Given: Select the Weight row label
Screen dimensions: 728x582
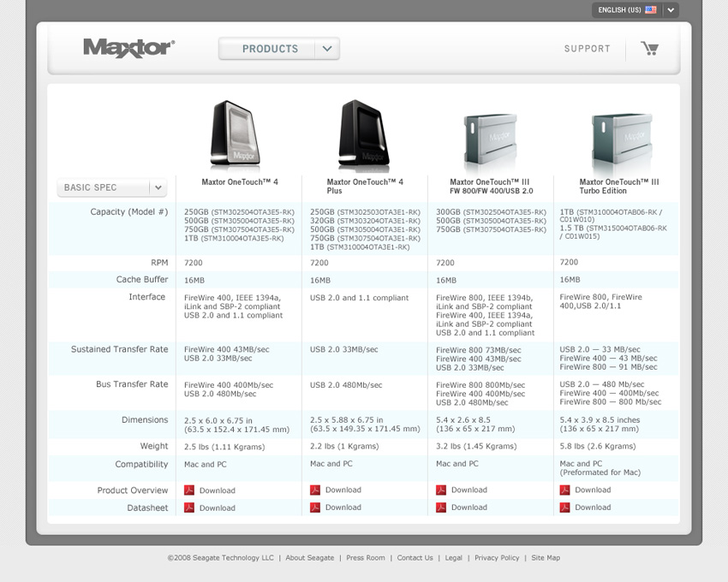Looking at the screenshot, I should click(154, 446).
